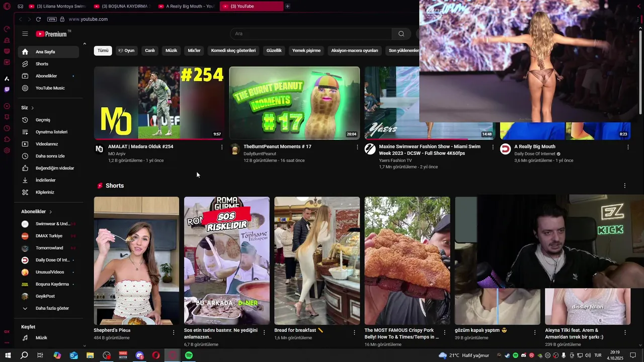
Task: Expand the Abonelikler section header
Action: (37, 212)
